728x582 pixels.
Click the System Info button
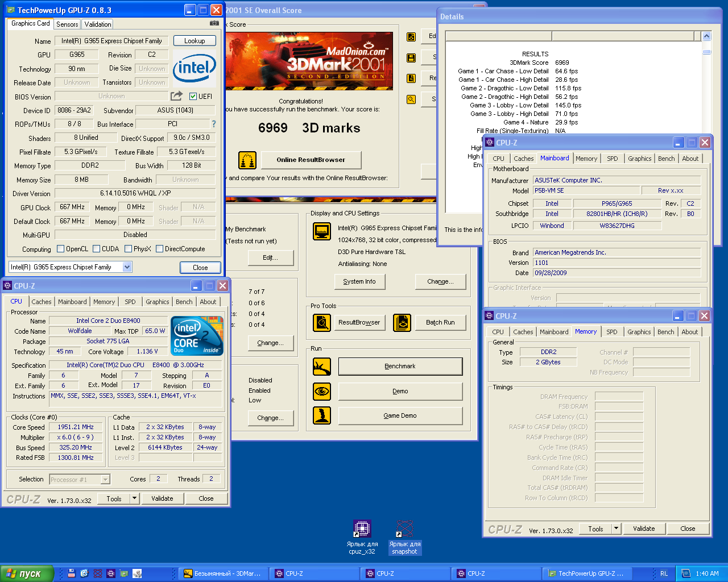359,281
